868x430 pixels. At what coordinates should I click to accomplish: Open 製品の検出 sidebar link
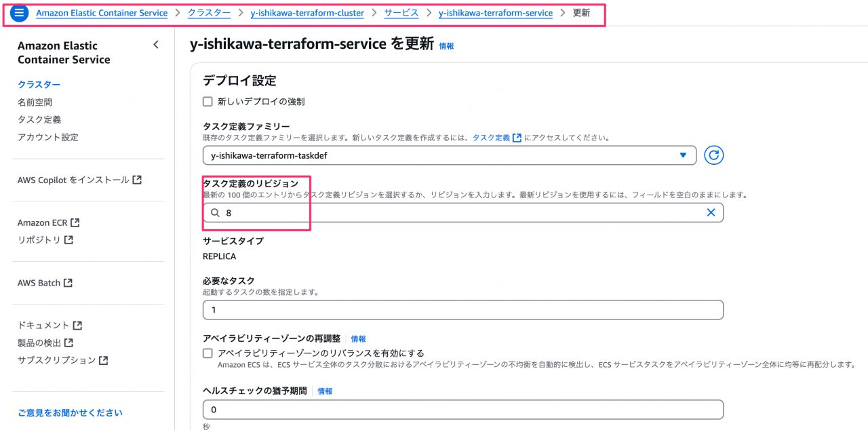(x=39, y=343)
